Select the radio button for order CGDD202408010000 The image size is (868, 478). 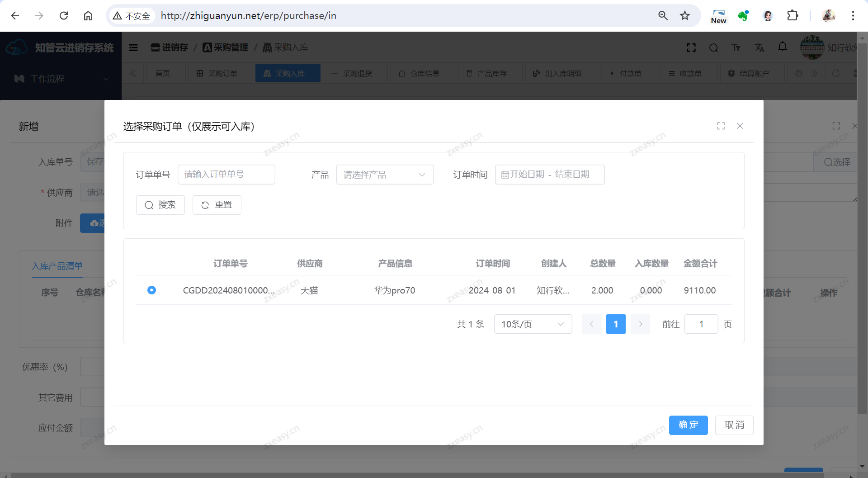tap(151, 290)
